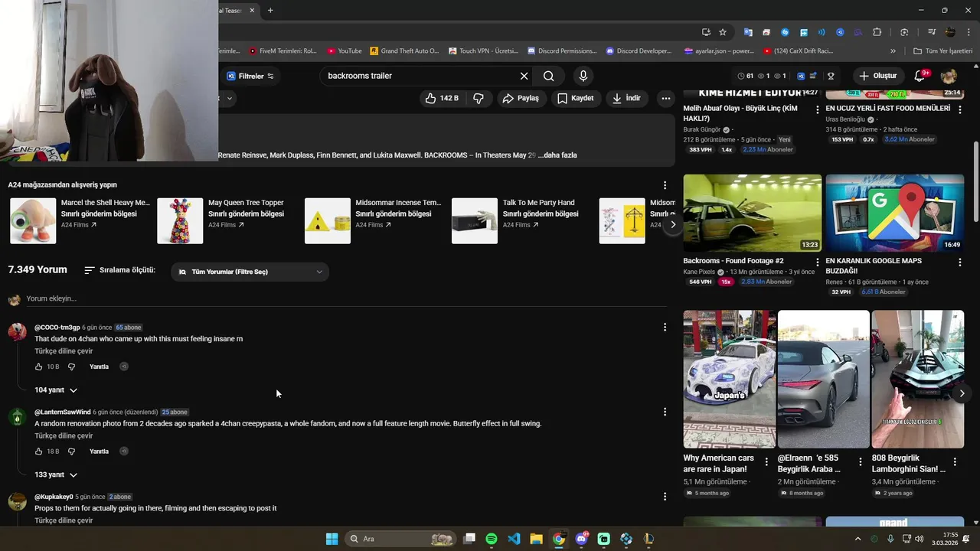Viewport: 980px width, 551px height.
Task: Save video with Kaydet button
Action: pos(575,98)
